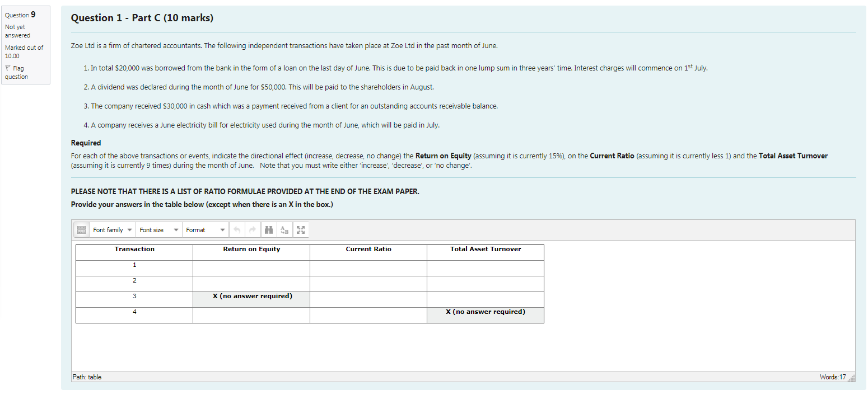Click the 'Required' heading text
The image size is (868, 395).
[86, 143]
